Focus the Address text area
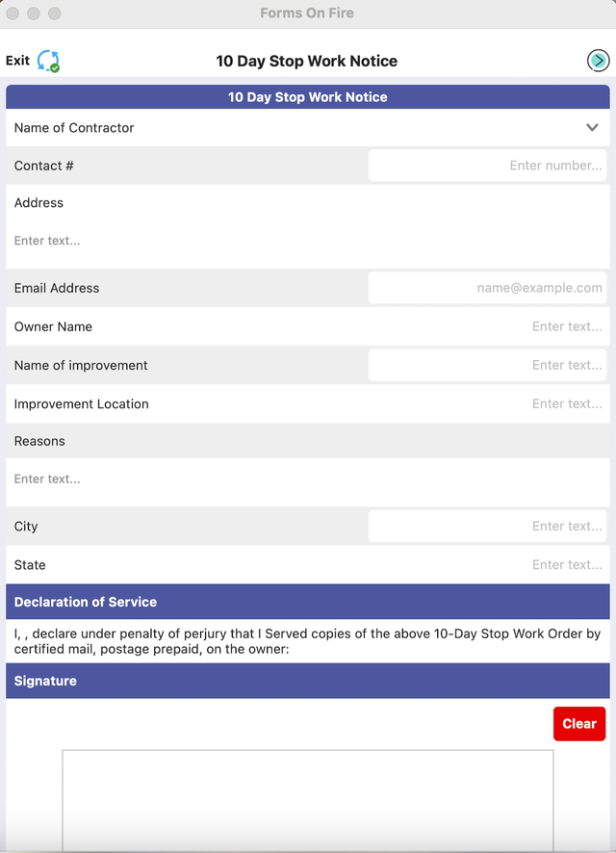Screen dimensions: 616x853 point(308,241)
